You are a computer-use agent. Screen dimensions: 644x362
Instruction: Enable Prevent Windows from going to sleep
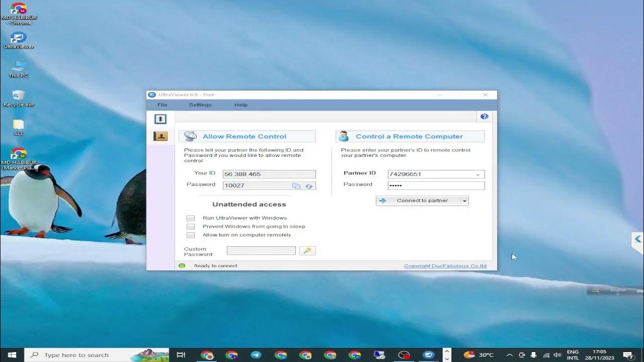click(191, 227)
